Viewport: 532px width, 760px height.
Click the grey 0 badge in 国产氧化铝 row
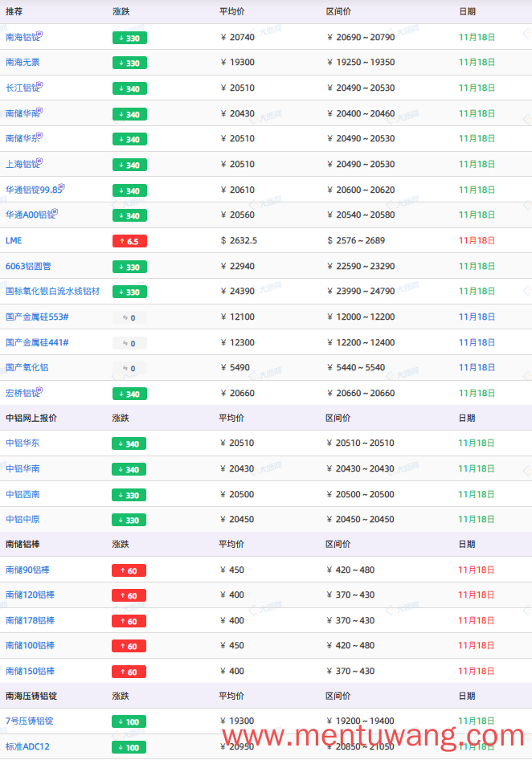129,369
